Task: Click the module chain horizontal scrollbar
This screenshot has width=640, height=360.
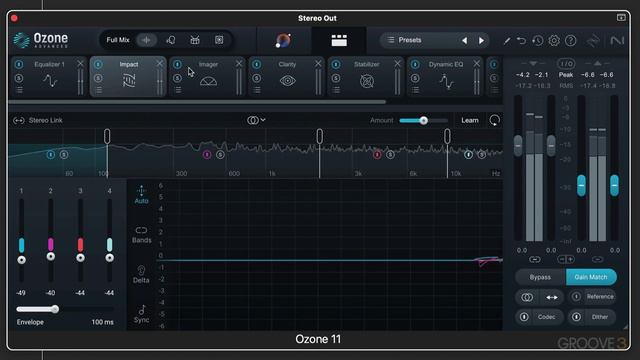Action: click(x=197, y=102)
